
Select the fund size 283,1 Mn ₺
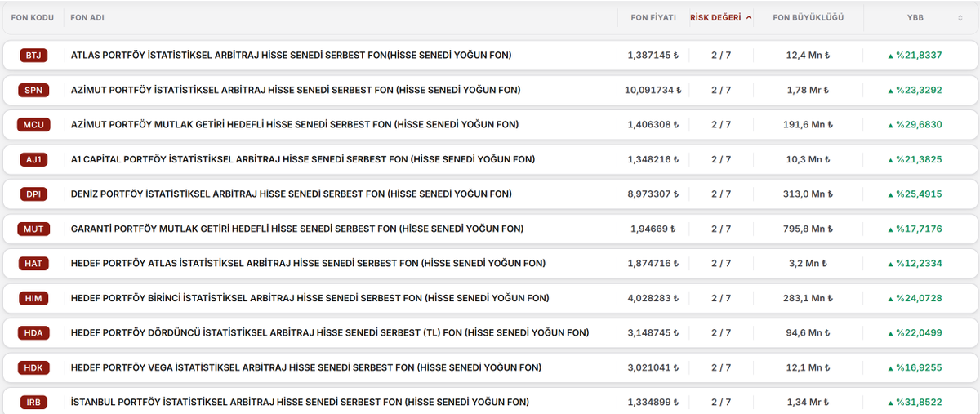808,298
